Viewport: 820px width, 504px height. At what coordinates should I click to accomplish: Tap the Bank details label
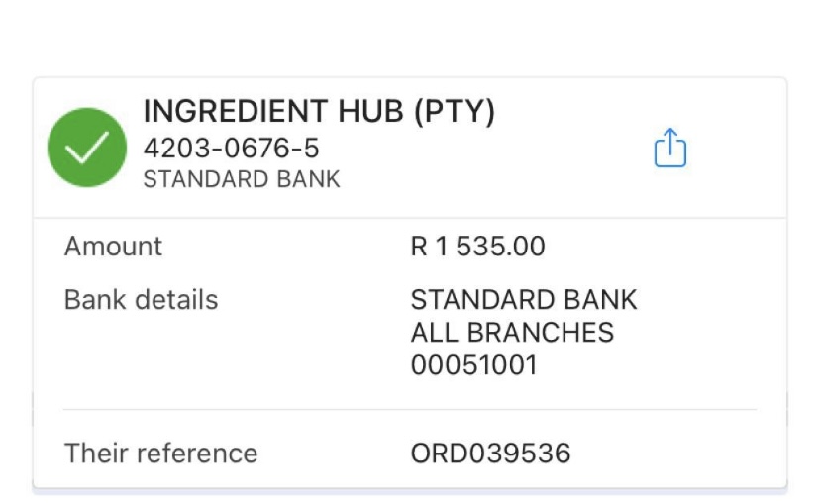(x=141, y=300)
